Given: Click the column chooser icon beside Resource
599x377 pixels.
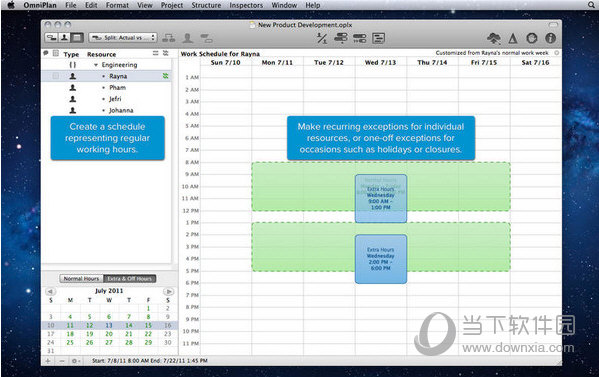Looking at the screenshot, I should pos(155,53).
